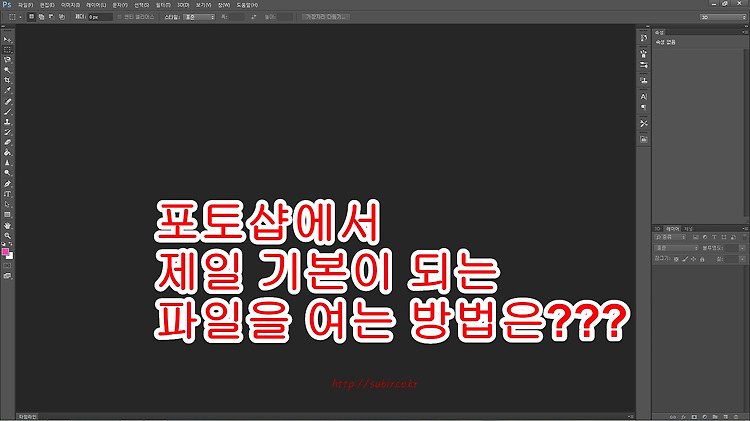This screenshot has width=750, height=421.
Task: Select the Quick Selection tool
Action: (7, 70)
